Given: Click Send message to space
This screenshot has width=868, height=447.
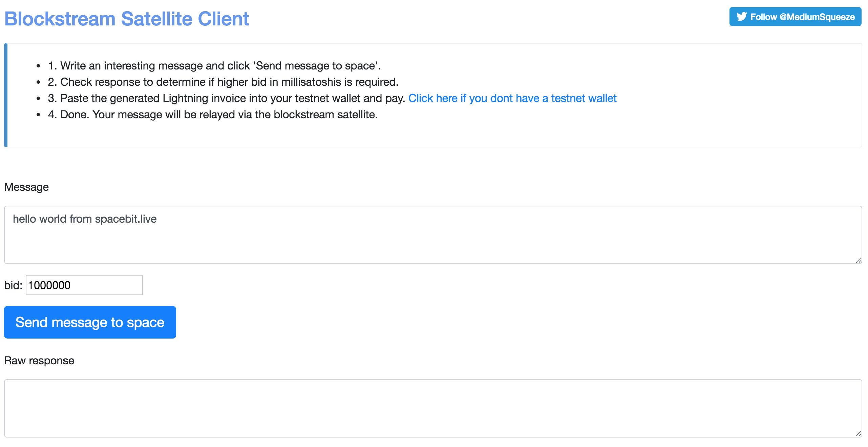Looking at the screenshot, I should [x=90, y=322].
